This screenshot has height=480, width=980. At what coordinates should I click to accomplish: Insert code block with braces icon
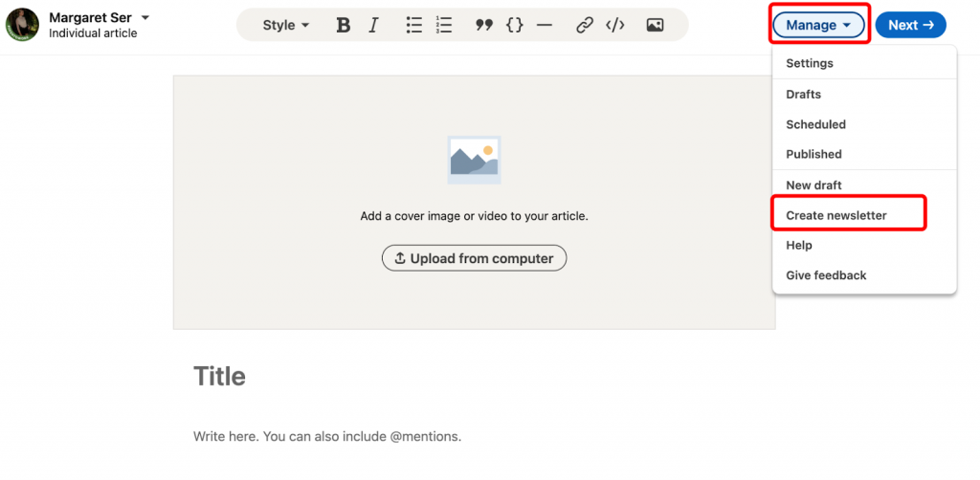point(514,26)
